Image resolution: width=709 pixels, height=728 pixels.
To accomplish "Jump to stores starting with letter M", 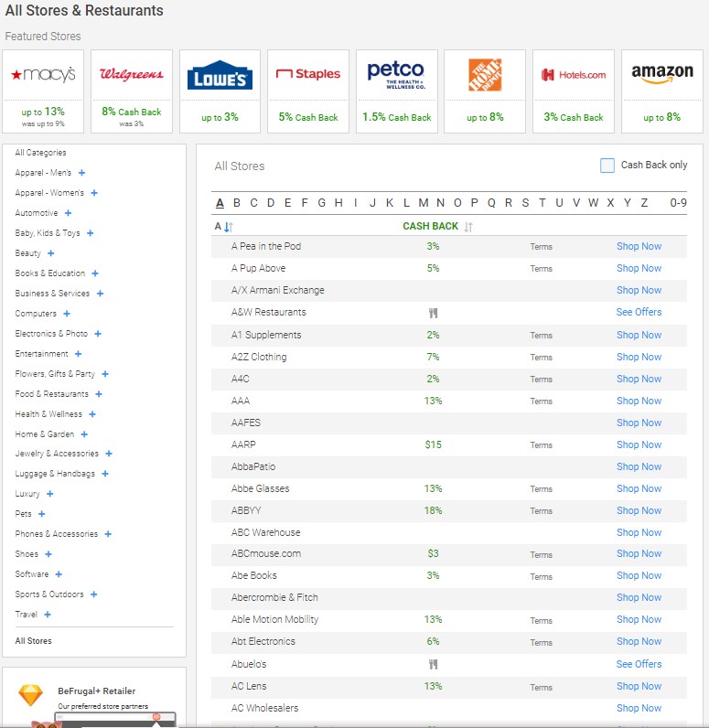I will [x=424, y=203].
